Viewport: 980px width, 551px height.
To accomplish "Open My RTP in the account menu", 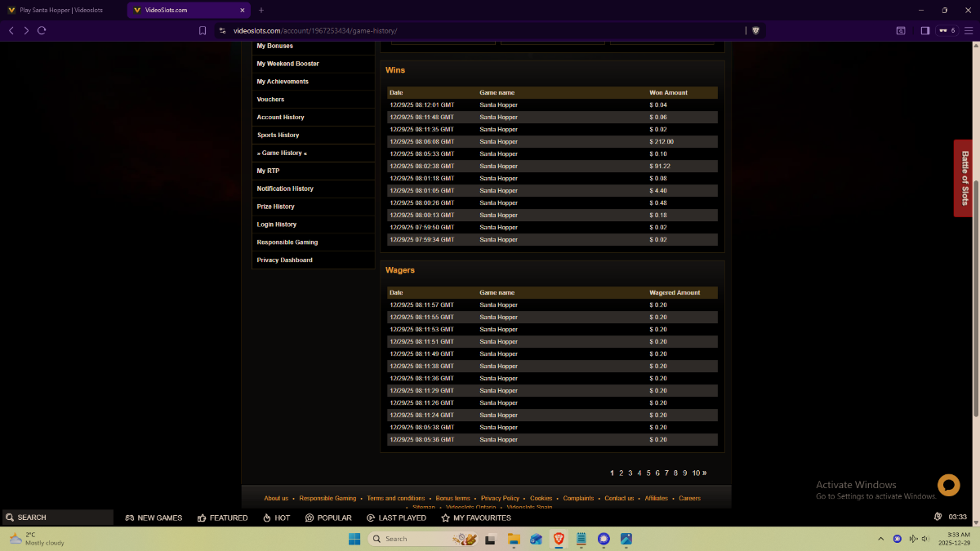I will (268, 171).
